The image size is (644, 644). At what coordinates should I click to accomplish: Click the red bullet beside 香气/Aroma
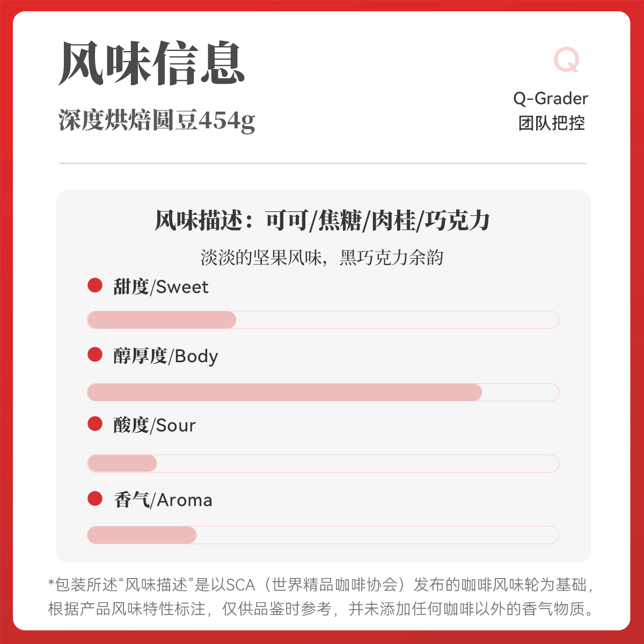pyautogui.click(x=95, y=499)
